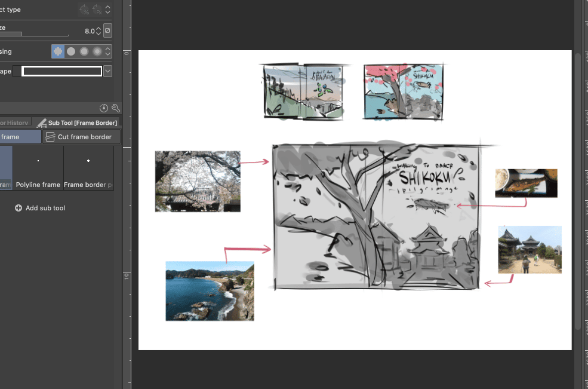This screenshot has width=588, height=389.
Task: Switch to the Sub Tool [Frame Border] tab
Action: (x=78, y=122)
